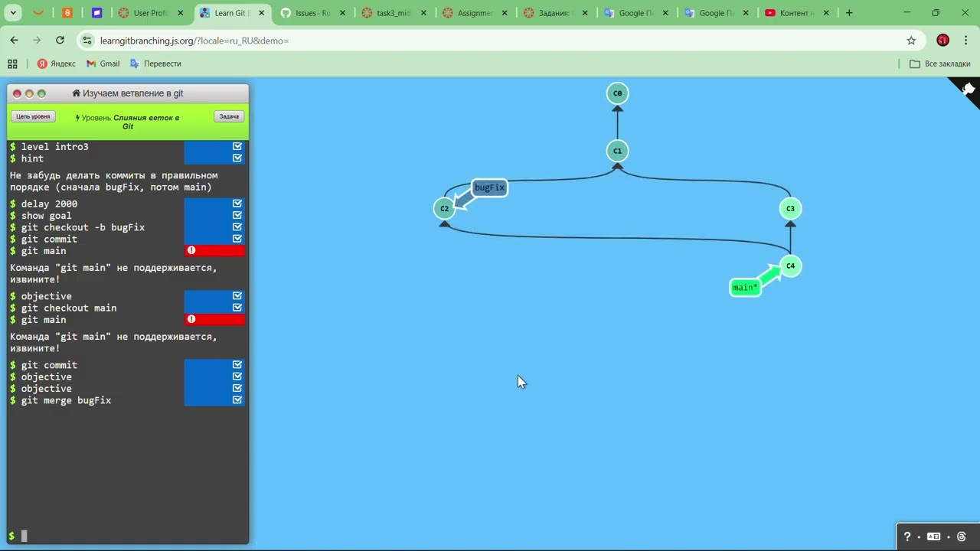Image resolution: width=980 pixels, height=551 pixels.
Task: Click the yellow minimize dot on terminal window
Action: [29, 93]
